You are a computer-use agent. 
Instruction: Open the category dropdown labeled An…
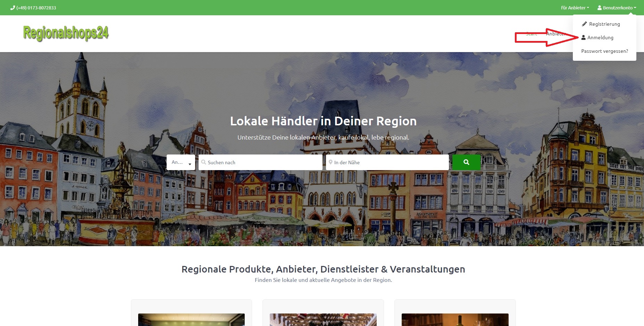click(181, 162)
